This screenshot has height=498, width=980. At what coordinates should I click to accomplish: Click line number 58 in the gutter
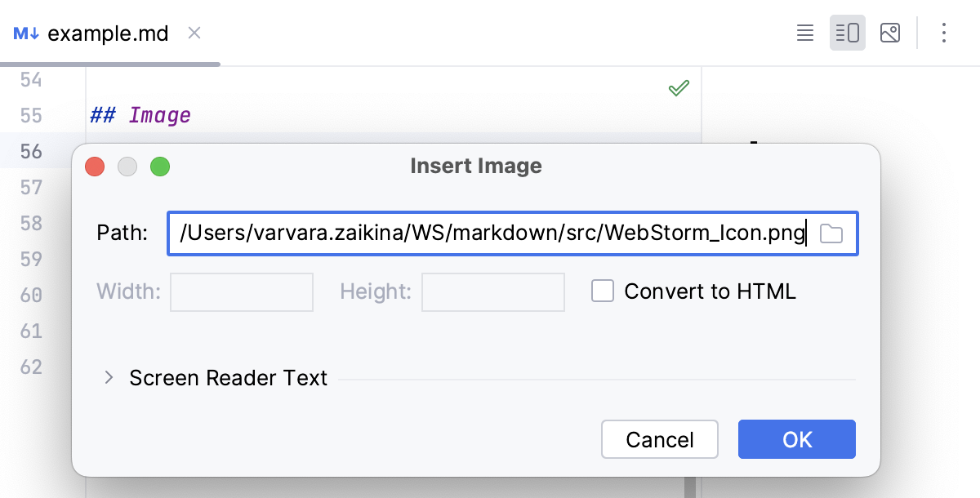tap(30, 223)
